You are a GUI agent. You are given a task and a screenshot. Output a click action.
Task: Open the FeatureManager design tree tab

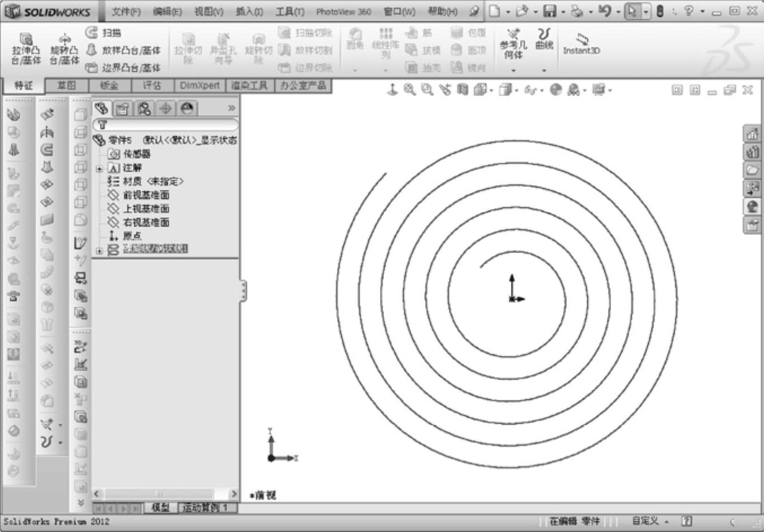pos(102,108)
